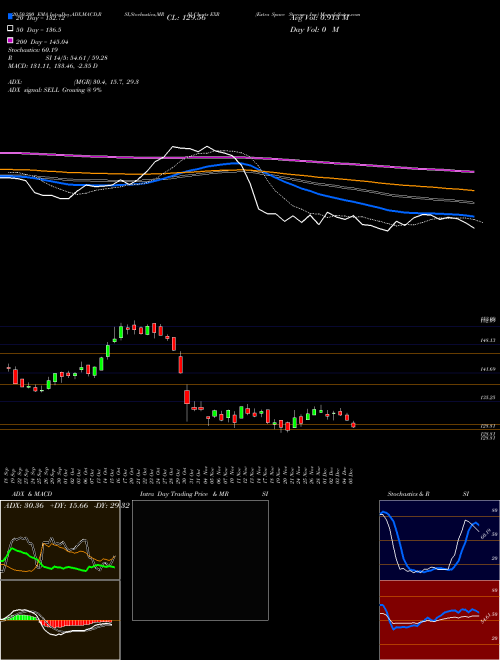Click the 'ADX signal: SELL Growing @ 9%' text
The width and height of the screenshot is (500, 660).
55,90
